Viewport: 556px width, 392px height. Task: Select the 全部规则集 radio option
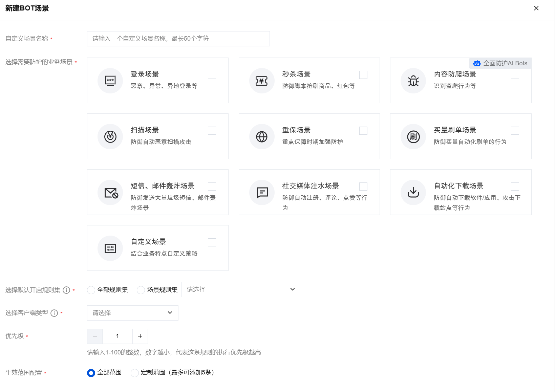tap(91, 290)
